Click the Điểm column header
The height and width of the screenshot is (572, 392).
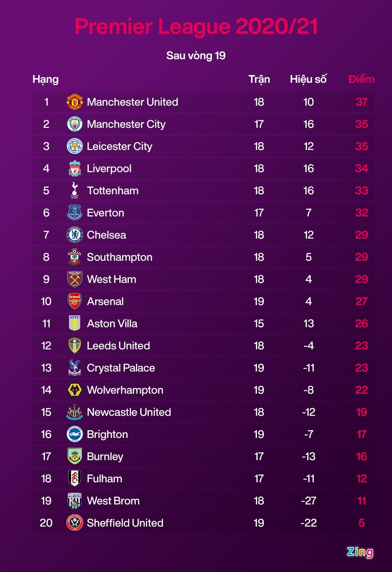(361, 79)
